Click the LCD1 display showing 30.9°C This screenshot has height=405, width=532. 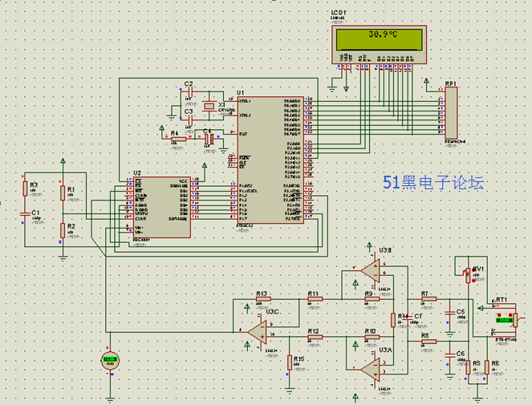coord(382,36)
